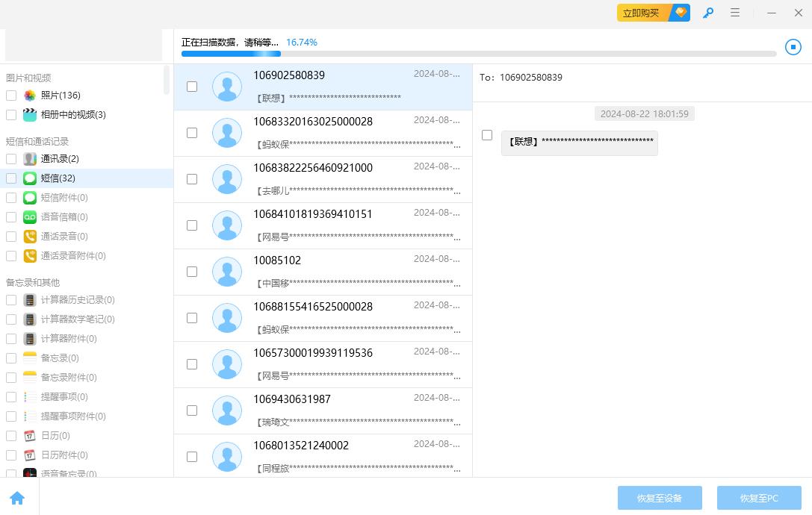Select checkbox beside the 【联想】message bubble
This screenshot has width=812, height=515.
(487, 135)
